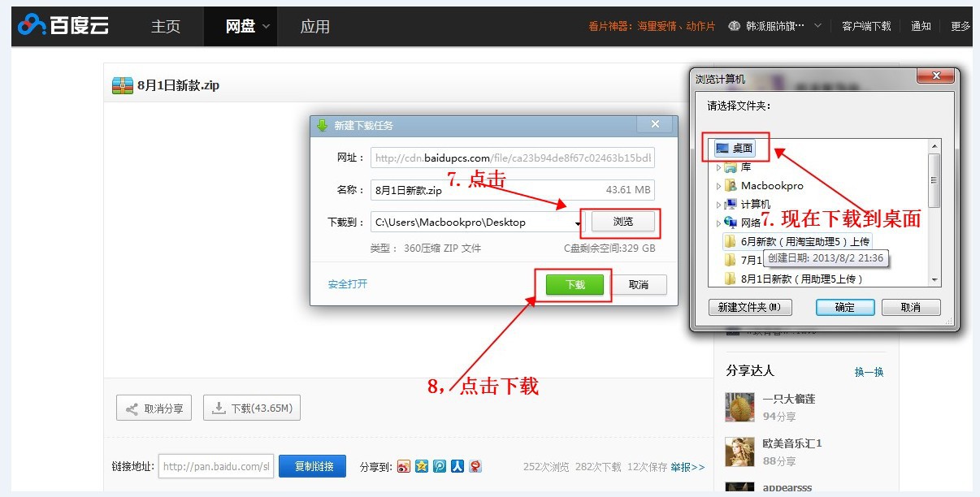Select the 桌面 folder in the tree
Screen dimensions: 980x497
[734, 147]
